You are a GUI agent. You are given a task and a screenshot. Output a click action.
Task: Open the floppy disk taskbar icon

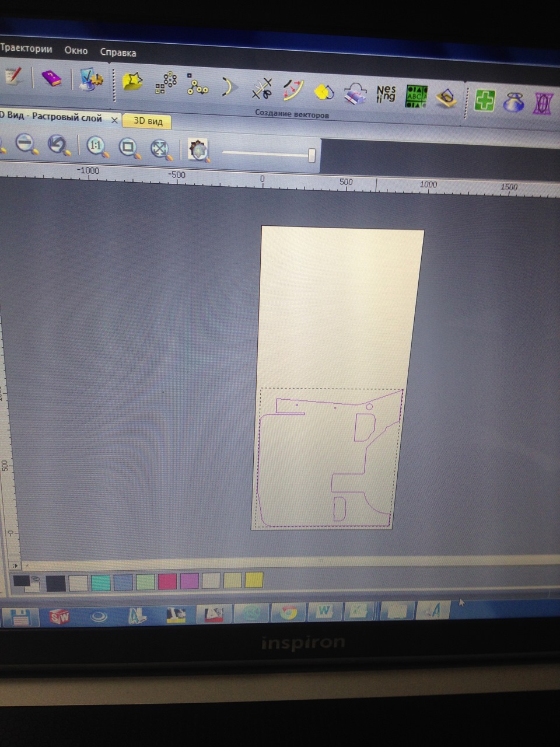20,617
